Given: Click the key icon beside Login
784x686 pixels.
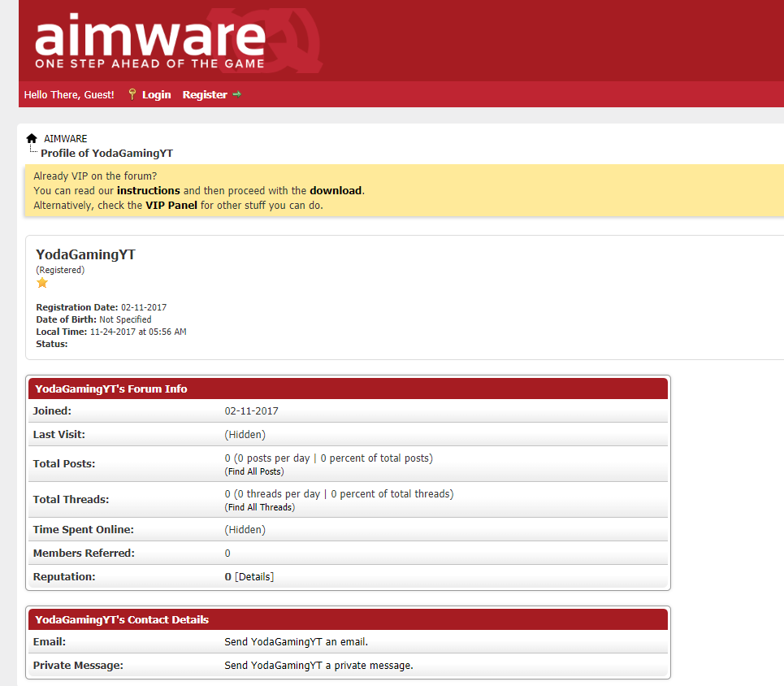Looking at the screenshot, I should [132, 94].
